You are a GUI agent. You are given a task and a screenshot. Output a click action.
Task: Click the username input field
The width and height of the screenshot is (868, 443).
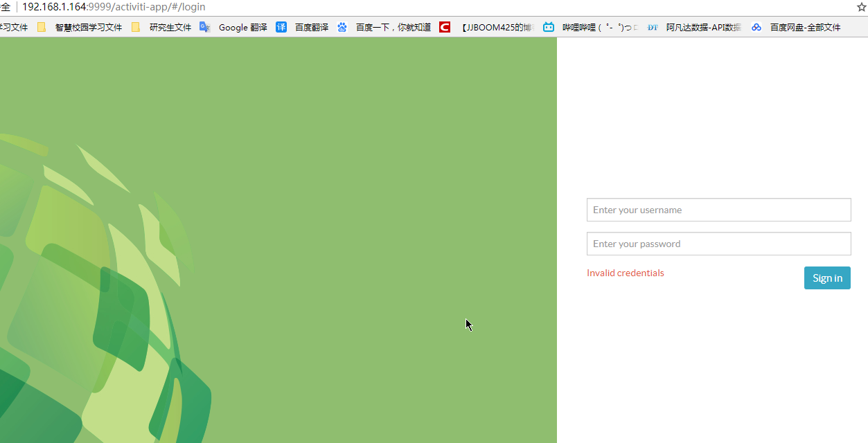point(718,210)
